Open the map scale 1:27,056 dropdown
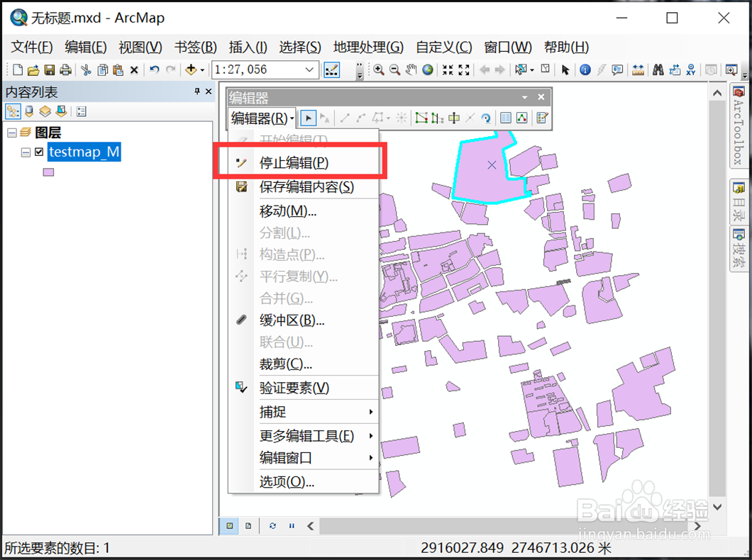Viewport: 752px width, 560px height. (309, 70)
